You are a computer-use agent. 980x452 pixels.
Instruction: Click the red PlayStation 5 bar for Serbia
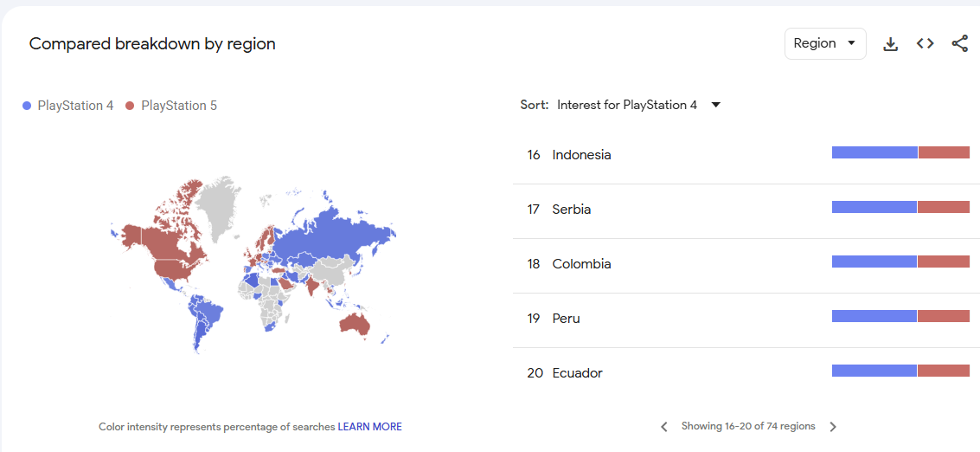943,207
